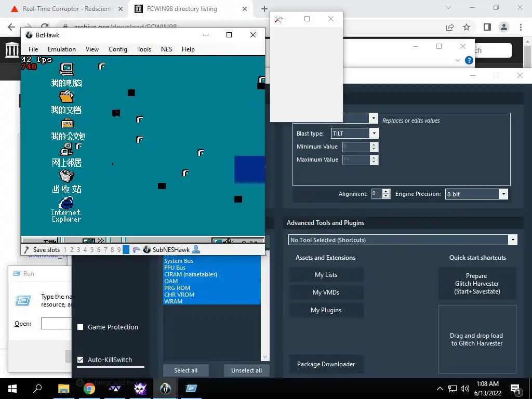Click the My Documents folder icon in emulator
532x399 pixels.
pyautogui.click(x=66, y=96)
